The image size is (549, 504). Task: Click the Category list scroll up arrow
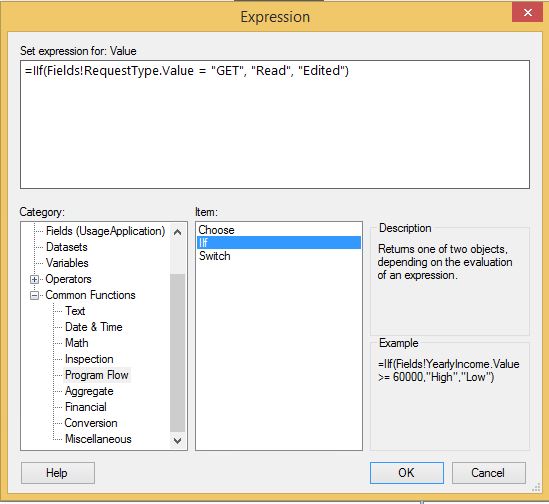[178, 232]
